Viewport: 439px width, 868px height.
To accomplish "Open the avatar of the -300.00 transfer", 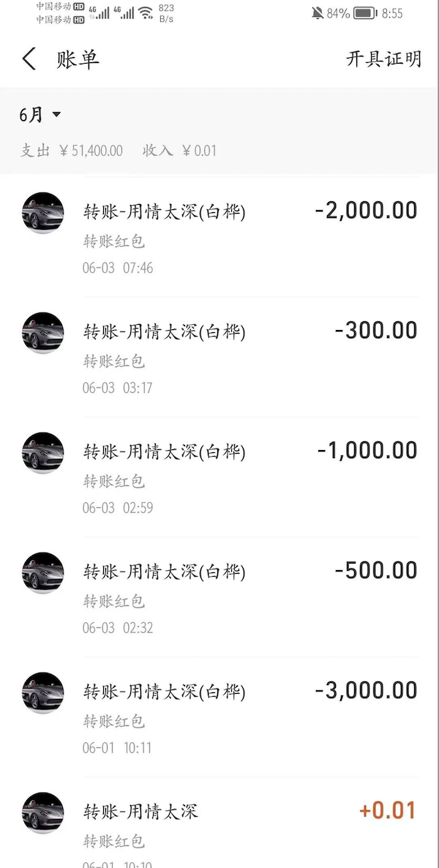I will [42, 333].
